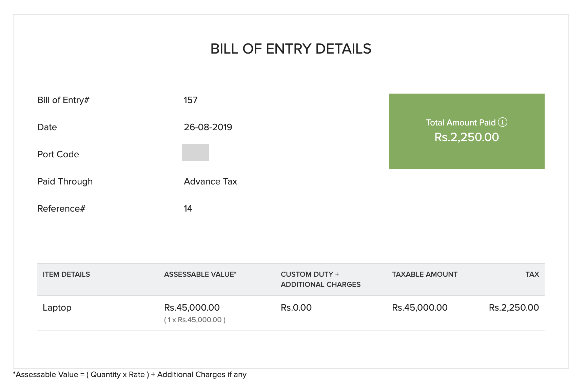The width and height of the screenshot is (586, 392).
Task: Click the Bill of Entry Details heading
Action: [291, 49]
